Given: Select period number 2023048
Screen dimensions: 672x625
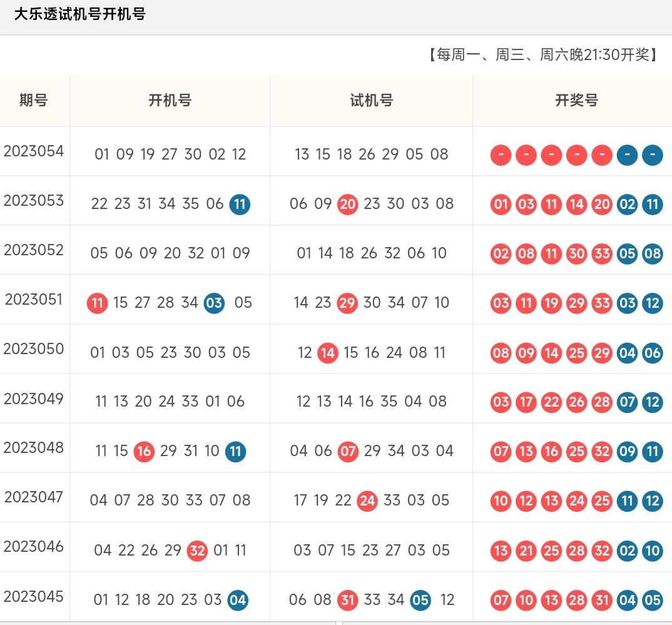Looking at the screenshot, I should click(x=33, y=448).
